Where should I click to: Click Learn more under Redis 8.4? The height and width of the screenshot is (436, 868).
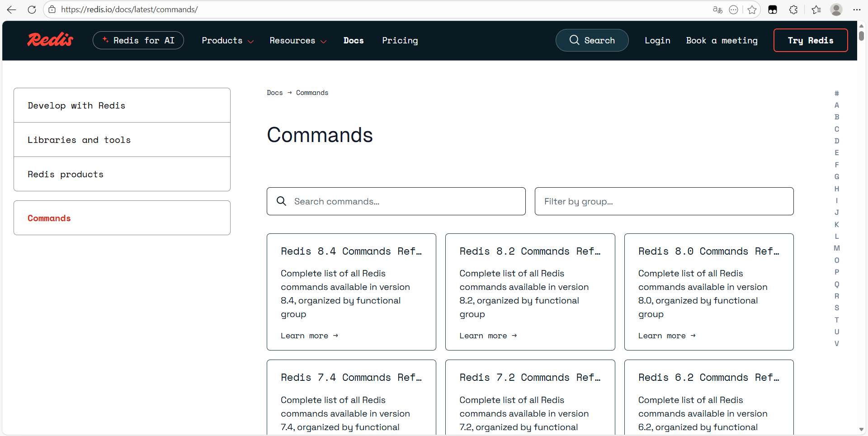point(309,336)
